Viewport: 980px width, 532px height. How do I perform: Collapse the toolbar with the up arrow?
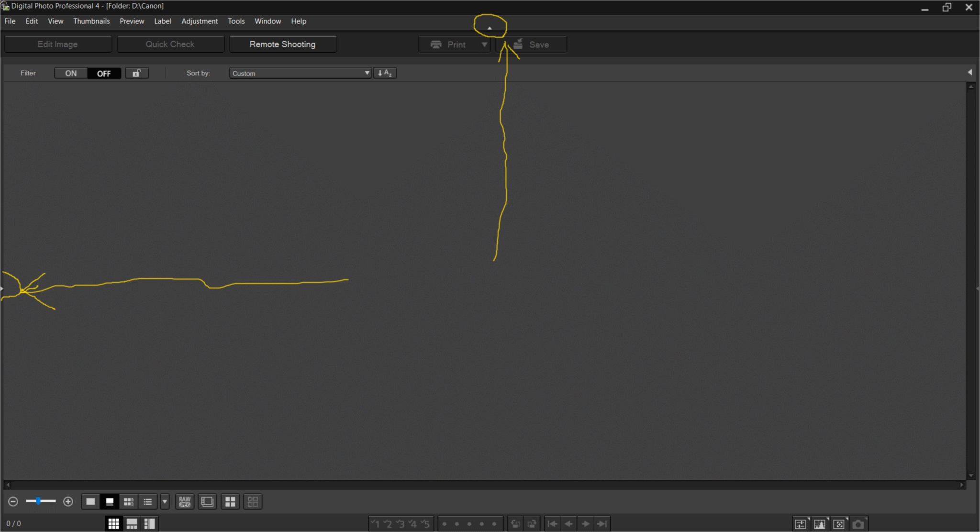click(x=490, y=28)
